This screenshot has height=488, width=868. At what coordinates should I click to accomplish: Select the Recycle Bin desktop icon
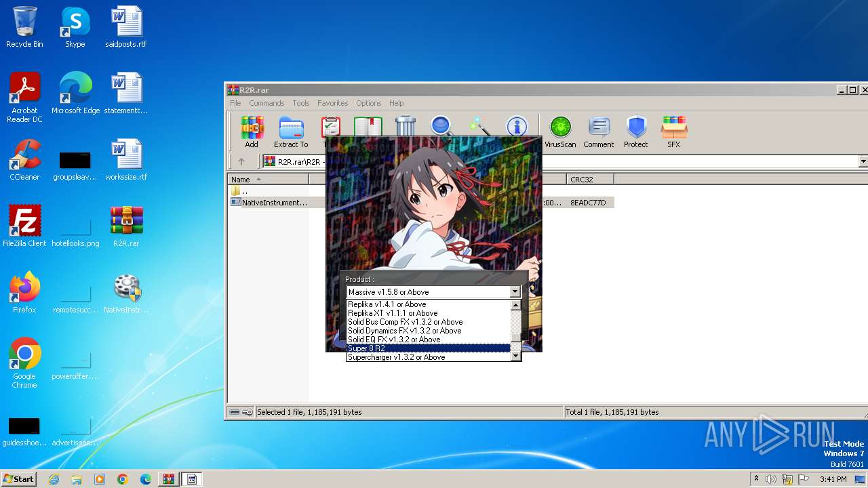pyautogui.click(x=24, y=27)
